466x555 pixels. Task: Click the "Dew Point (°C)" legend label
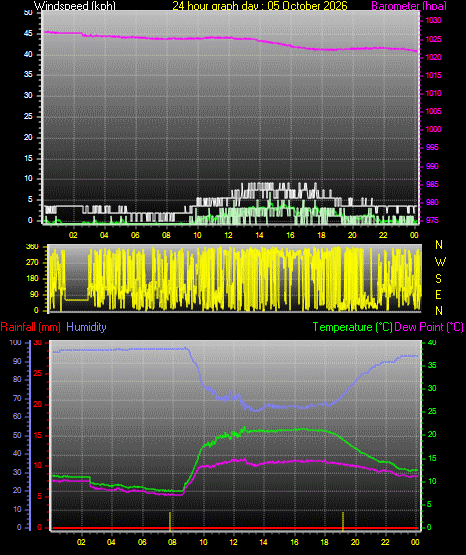pos(429,327)
